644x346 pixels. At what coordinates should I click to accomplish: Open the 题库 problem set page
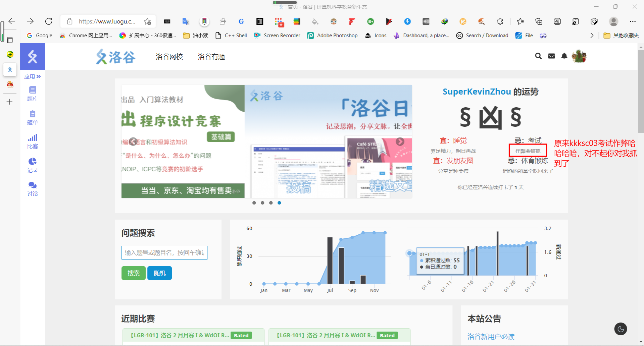point(33,94)
